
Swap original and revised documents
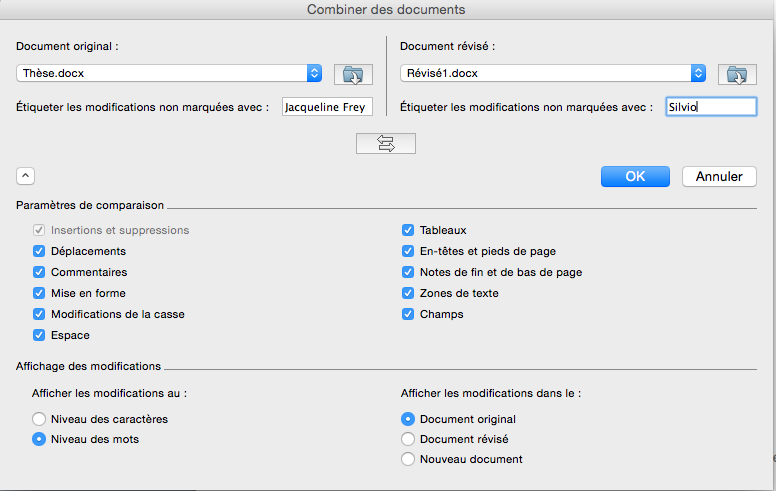[x=385, y=144]
